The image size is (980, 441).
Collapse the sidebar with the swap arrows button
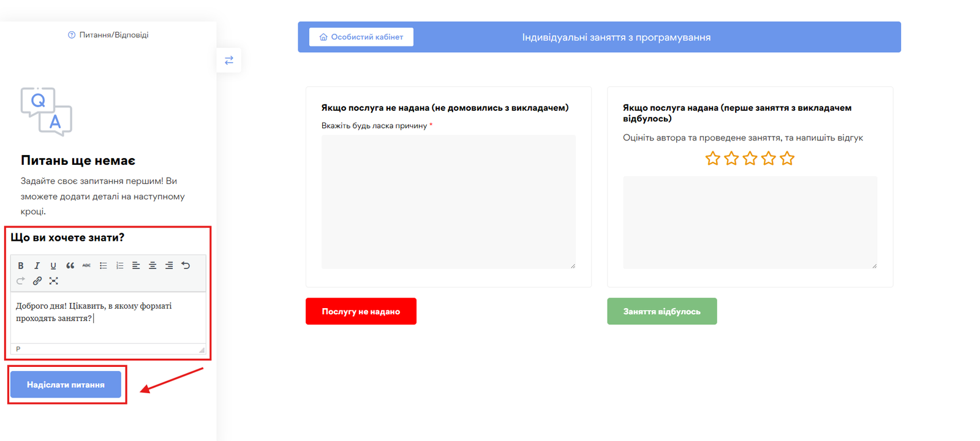pyautogui.click(x=229, y=60)
